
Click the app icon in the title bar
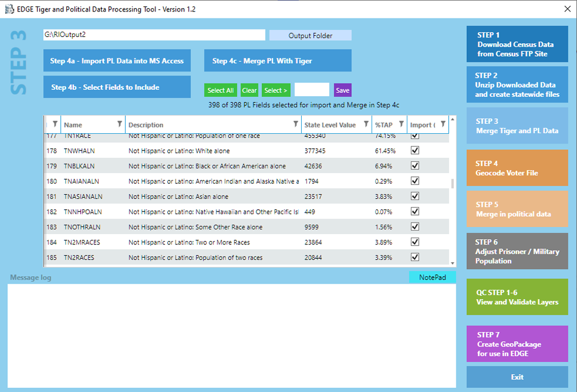pyautogui.click(x=9, y=9)
